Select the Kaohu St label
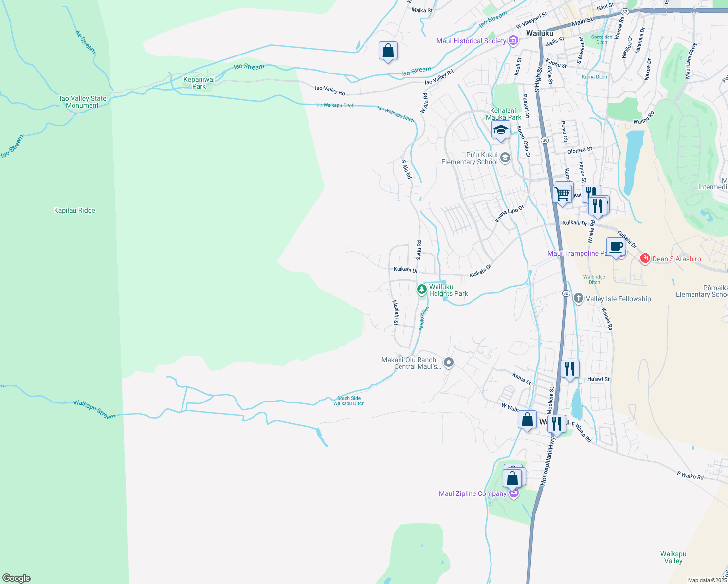This screenshot has width=728, height=584. (556, 64)
